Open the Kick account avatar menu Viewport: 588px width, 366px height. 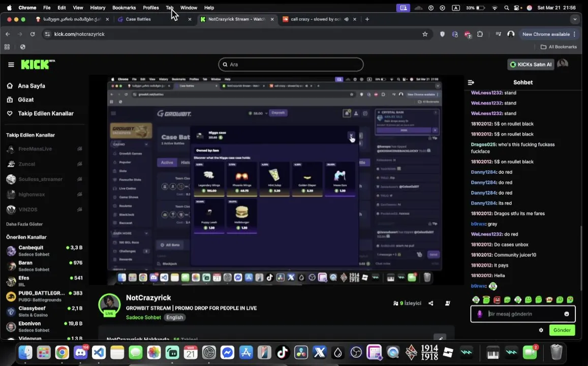click(563, 64)
